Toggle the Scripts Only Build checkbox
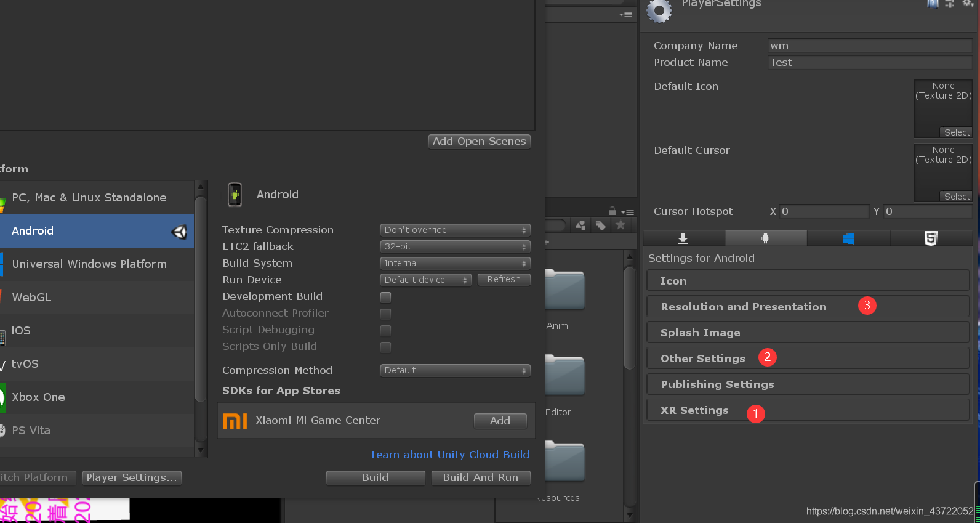 [x=385, y=347]
